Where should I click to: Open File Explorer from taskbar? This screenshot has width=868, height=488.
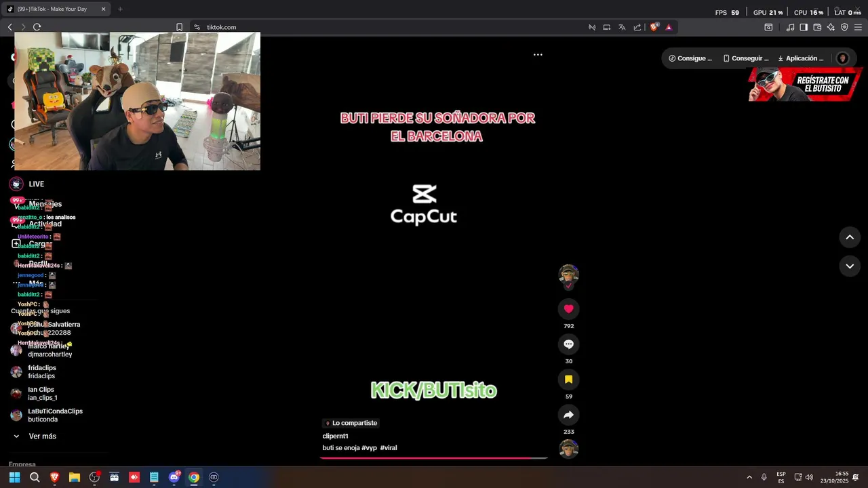coord(75,477)
